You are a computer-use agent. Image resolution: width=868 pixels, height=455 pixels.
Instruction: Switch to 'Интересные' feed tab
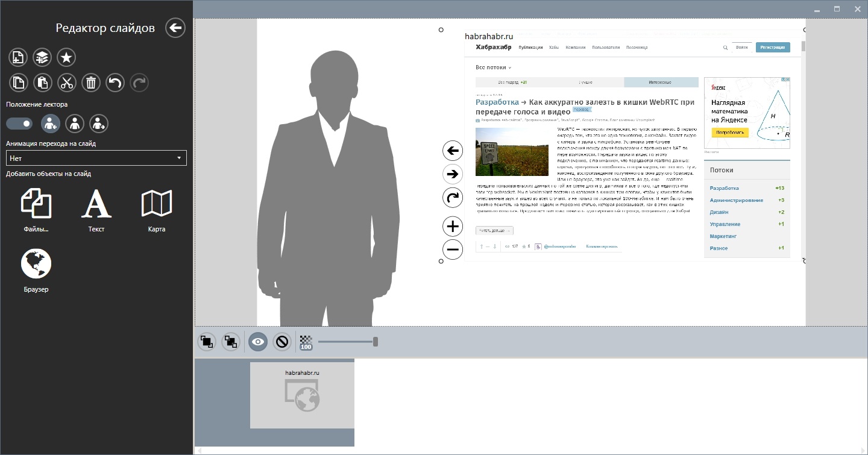[661, 82]
